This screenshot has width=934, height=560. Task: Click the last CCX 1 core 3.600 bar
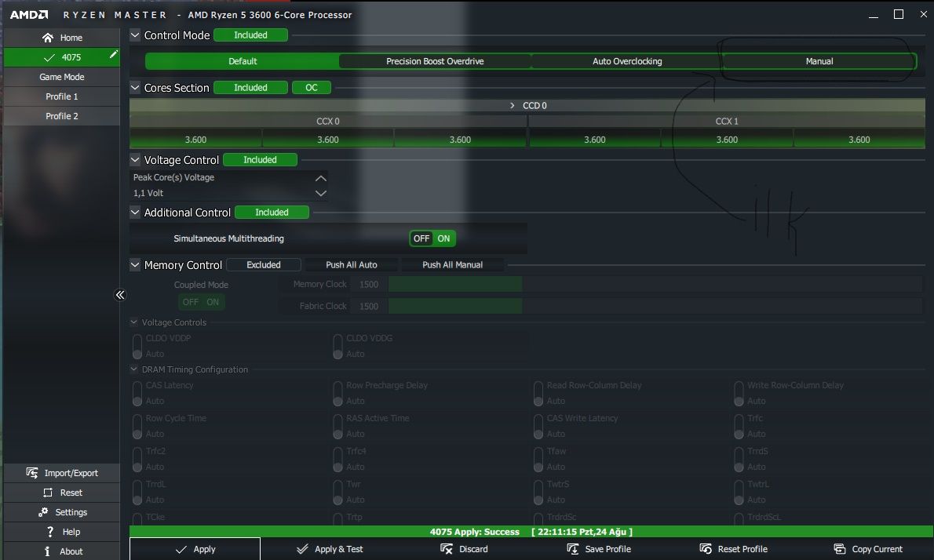tap(859, 140)
